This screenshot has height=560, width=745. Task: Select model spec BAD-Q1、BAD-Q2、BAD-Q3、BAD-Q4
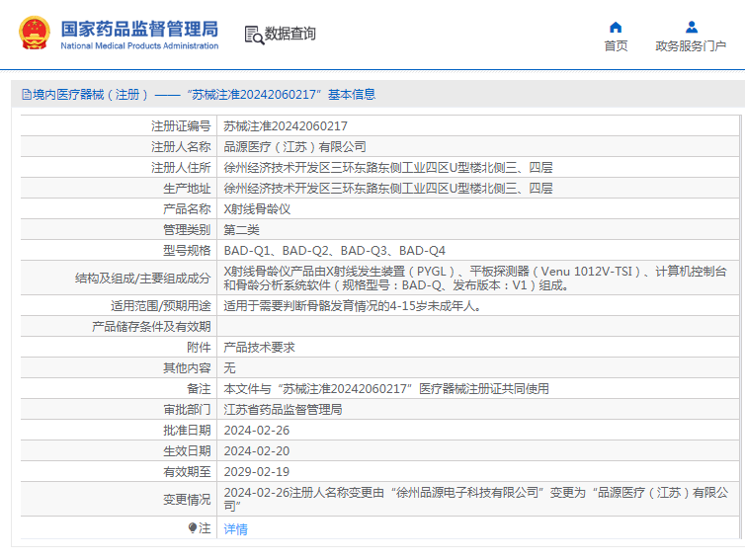pyautogui.click(x=335, y=250)
